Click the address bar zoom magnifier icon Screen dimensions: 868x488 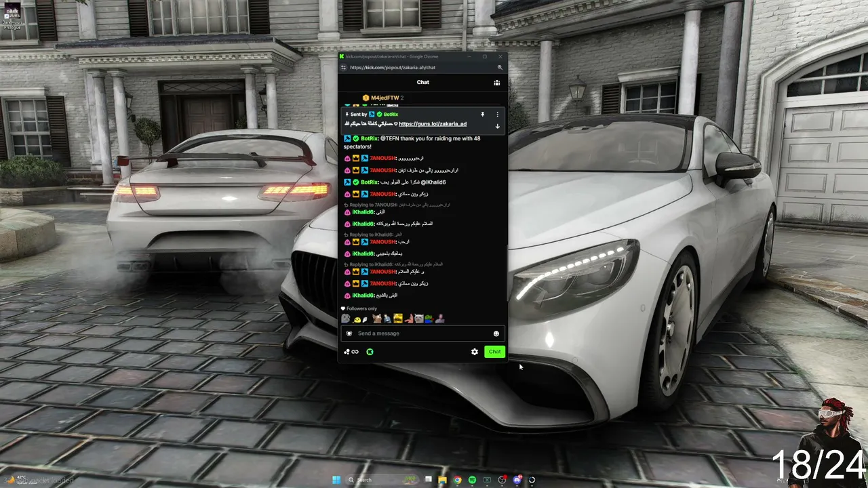click(500, 68)
